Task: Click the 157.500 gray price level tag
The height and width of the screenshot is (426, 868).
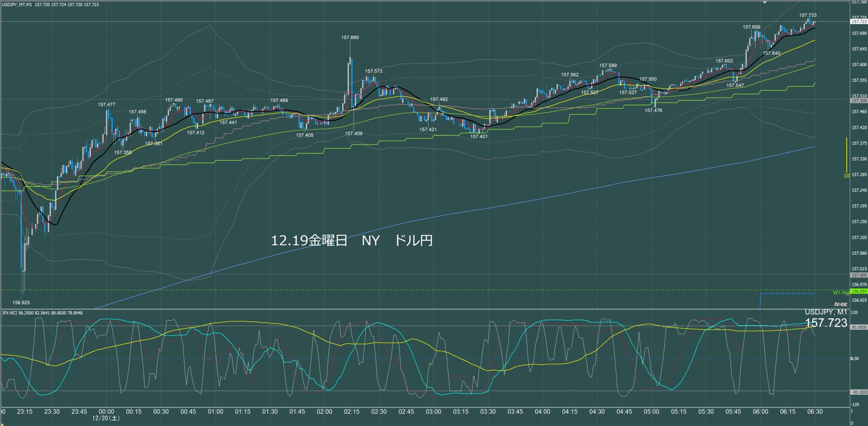Action: click(858, 100)
